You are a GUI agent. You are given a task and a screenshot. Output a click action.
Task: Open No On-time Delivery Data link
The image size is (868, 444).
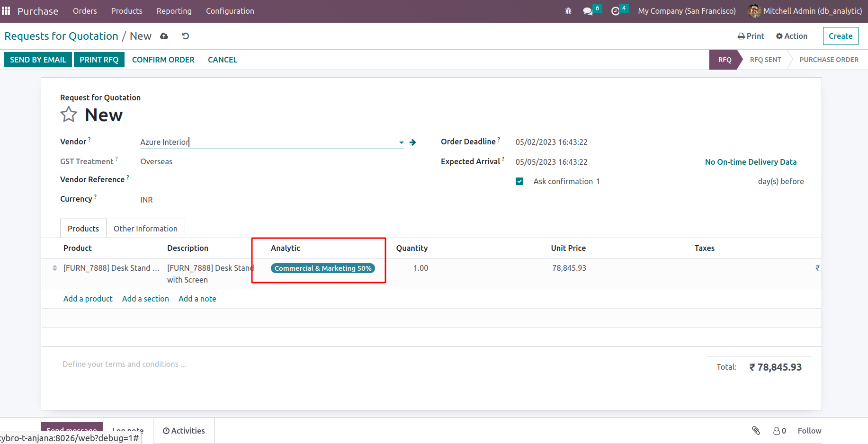[x=751, y=162]
